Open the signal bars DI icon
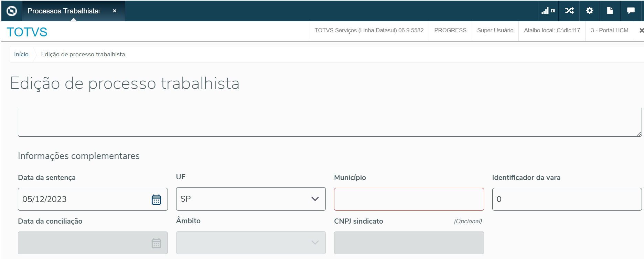 coord(548,11)
